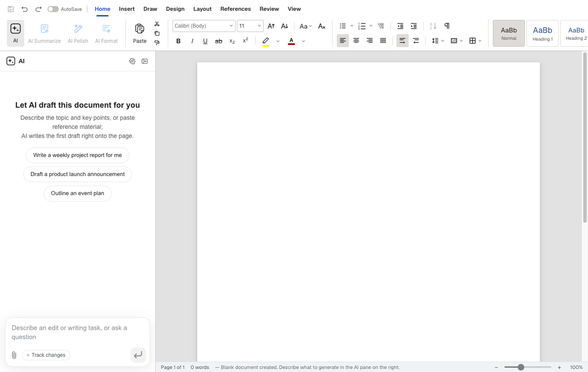Open the Change Case Aa dropdown
588x372 pixels.
306,26
